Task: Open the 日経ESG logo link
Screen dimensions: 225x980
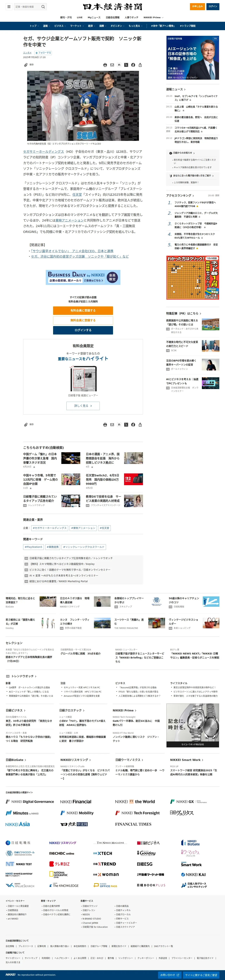Action: pyautogui.click(x=145, y=864)
